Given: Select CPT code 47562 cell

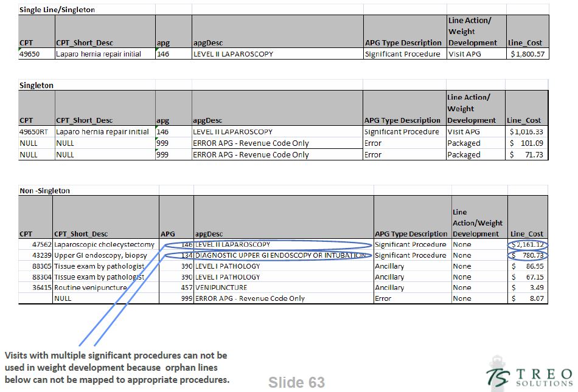Looking at the screenshot, I should (x=35, y=245).
